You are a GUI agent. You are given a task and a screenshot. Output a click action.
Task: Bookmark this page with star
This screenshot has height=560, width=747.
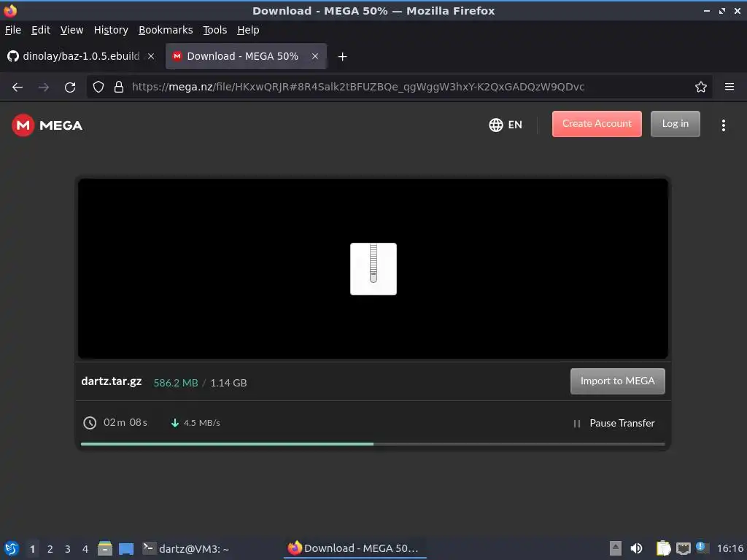pyautogui.click(x=700, y=87)
